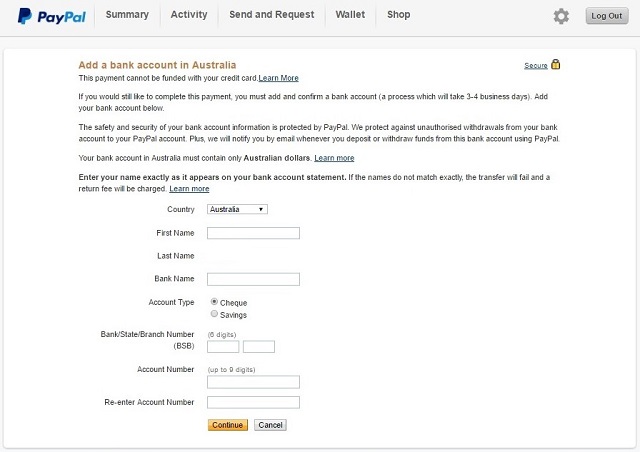Click the Cancel button
This screenshot has width=640, height=452.
coord(270,425)
